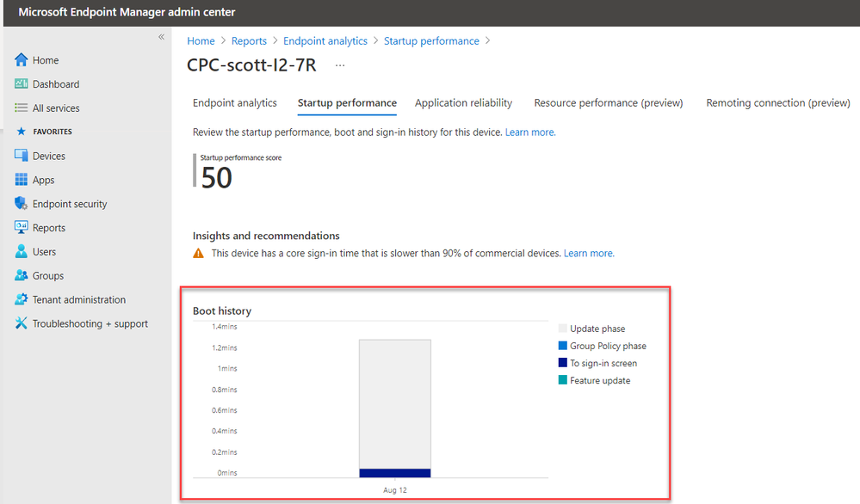
Task: Collapse the sidebar with double chevron
Action: 161,37
